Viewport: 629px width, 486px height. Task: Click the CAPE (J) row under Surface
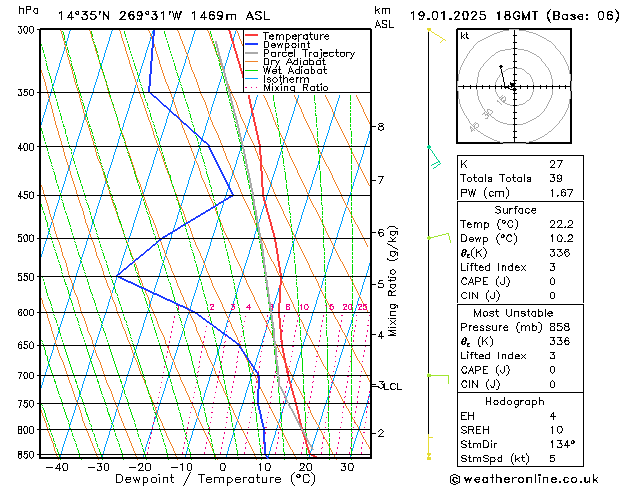[520, 281]
